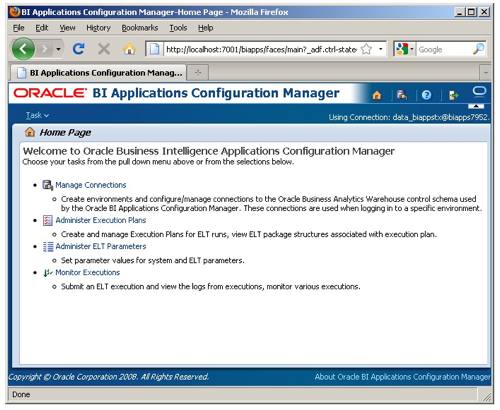Screen dimensions: 500x410
Task: Click the Logout icon in the header
Action: 454,96
